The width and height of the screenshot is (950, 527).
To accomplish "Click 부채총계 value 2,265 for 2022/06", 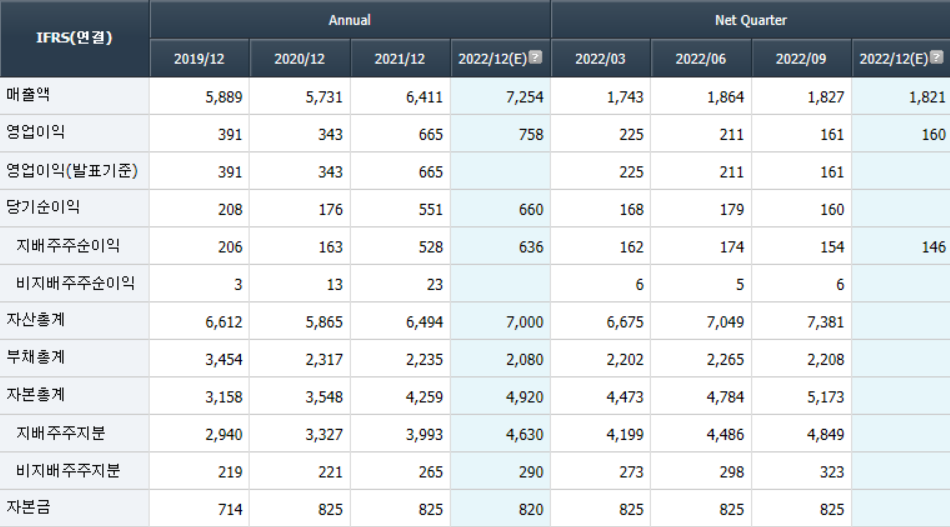I will coord(725,360).
